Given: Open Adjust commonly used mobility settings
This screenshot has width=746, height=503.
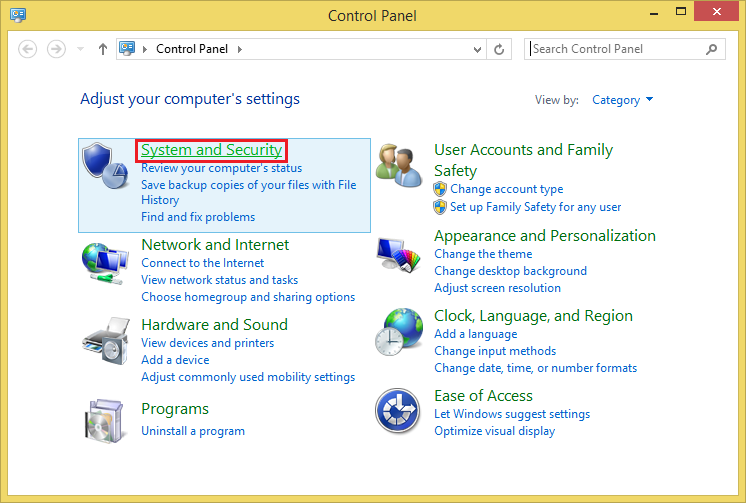Looking at the screenshot, I should click(x=248, y=377).
